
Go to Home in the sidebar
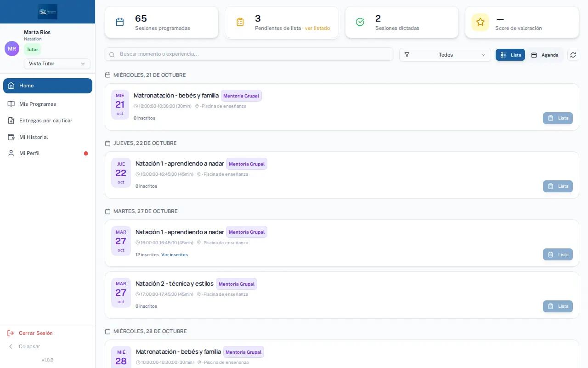click(48, 86)
